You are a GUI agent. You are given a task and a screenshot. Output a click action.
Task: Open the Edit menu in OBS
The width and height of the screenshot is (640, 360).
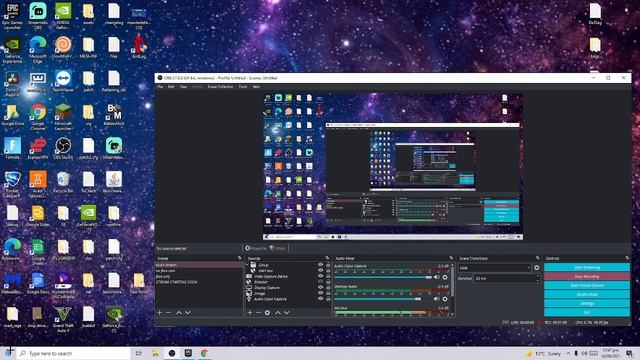tap(171, 87)
